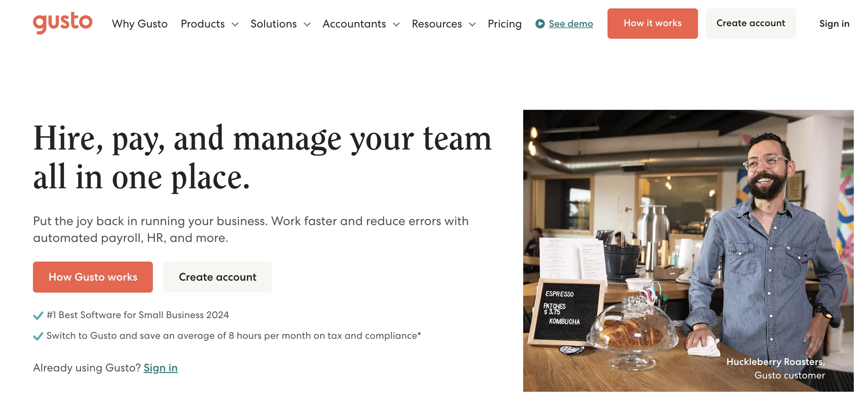Viewport: 868px width, 405px height.
Task: Open the Sign in page
Action: coord(834,23)
